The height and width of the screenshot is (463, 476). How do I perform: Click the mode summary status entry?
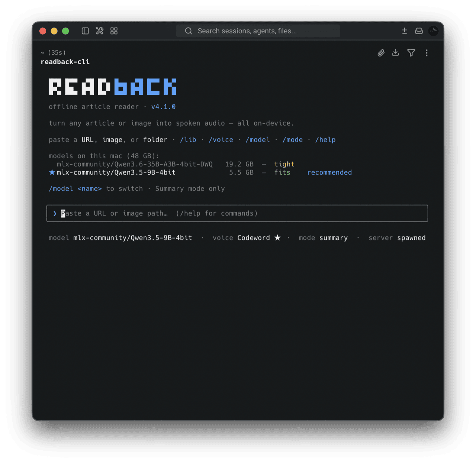pos(323,238)
